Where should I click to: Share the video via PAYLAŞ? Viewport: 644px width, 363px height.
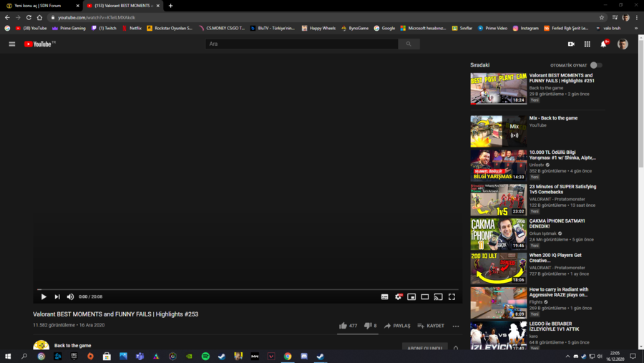coord(397,326)
